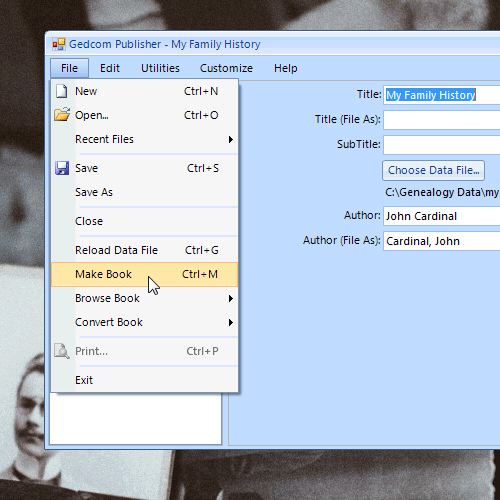Screen dimensions: 500x500
Task: Open the Customize menu
Action: pos(226,68)
